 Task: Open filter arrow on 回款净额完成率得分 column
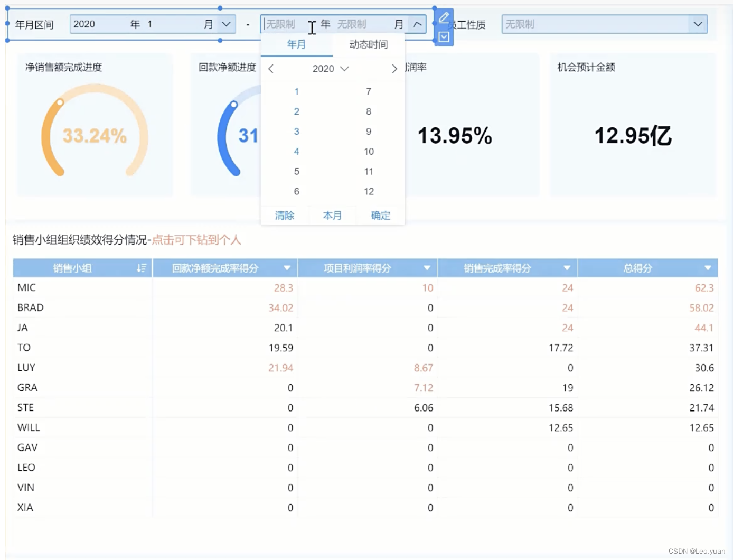pos(287,268)
